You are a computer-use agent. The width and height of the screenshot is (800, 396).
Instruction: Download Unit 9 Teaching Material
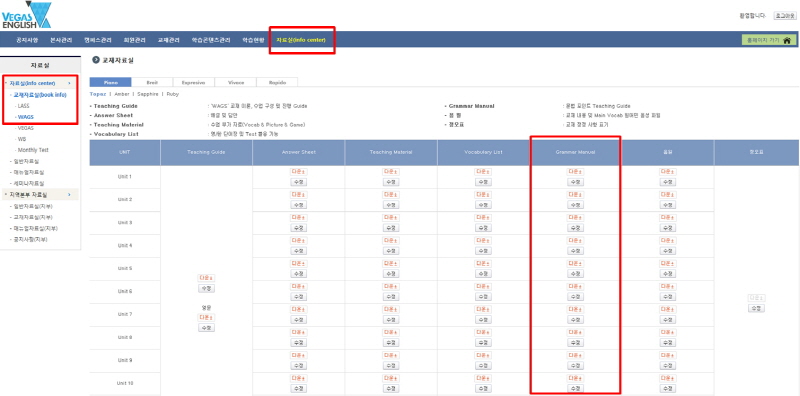coord(390,355)
